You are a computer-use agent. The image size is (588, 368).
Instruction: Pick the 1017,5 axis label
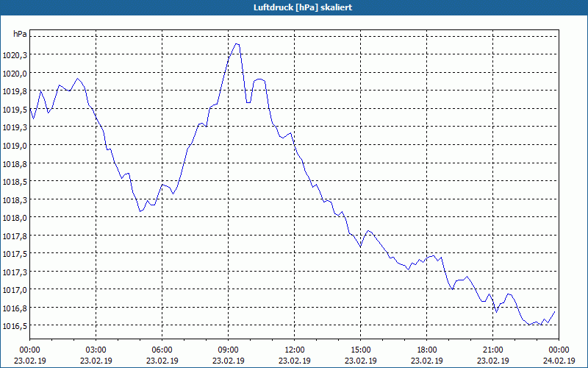15,254
